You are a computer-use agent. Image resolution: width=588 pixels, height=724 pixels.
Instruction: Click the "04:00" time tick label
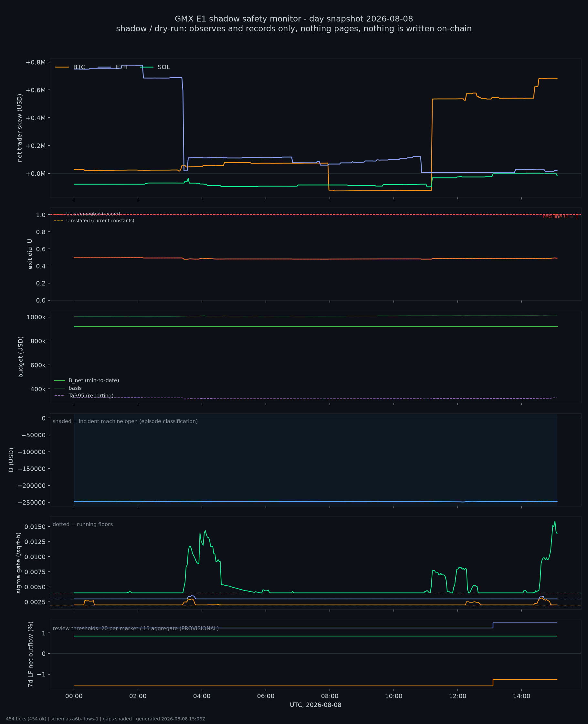tap(202, 696)
